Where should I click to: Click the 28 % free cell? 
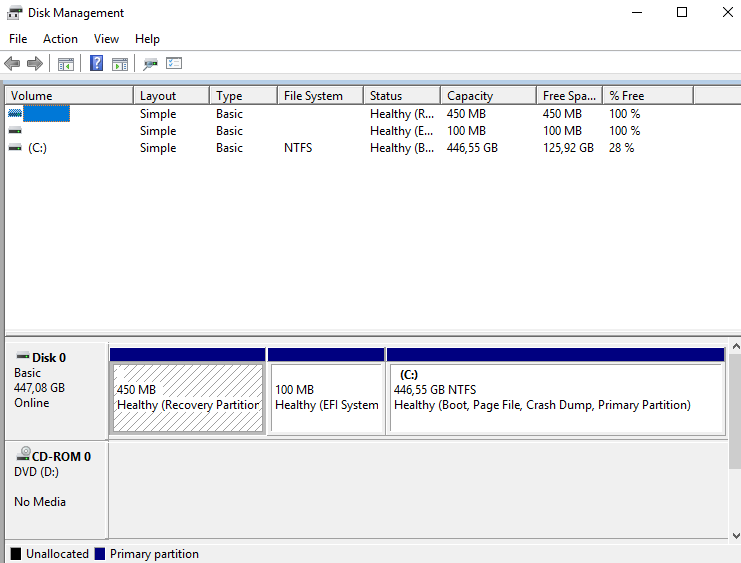pyautogui.click(x=621, y=148)
